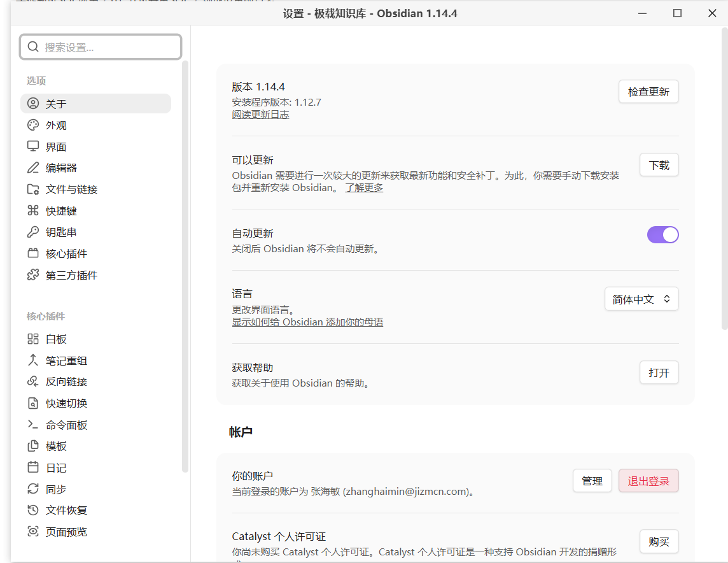The image size is (728, 563).
Task: Focus the 搜索设置 search input field
Action: pos(101,47)
